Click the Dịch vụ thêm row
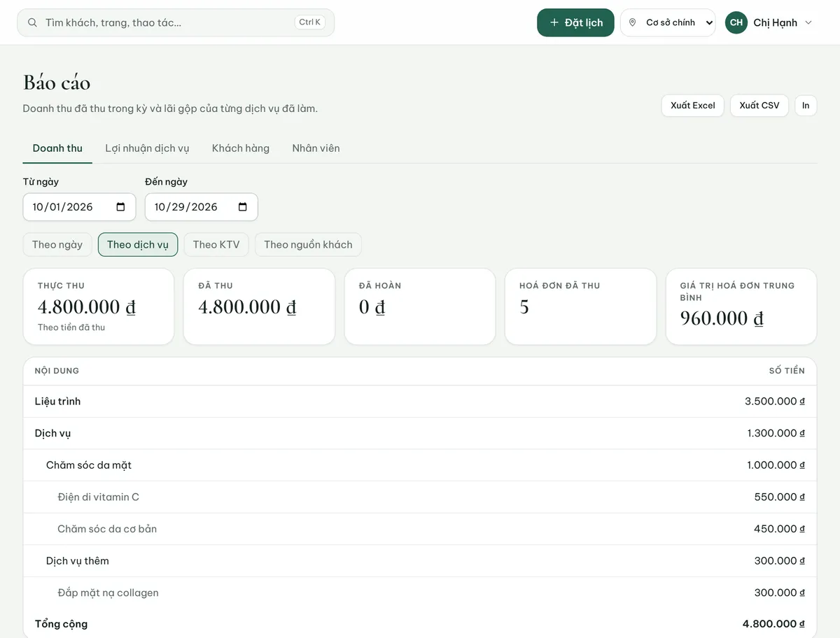This screenshot has width=840, height=638. (420, 561)
